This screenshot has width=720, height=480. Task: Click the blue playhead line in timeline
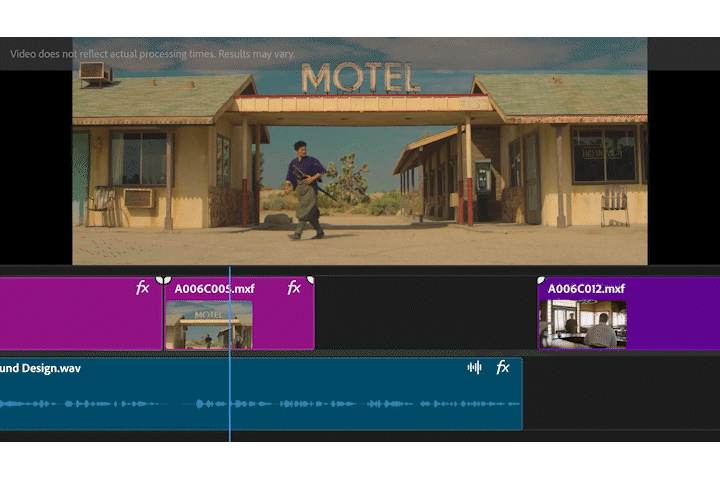pos(230,354)
